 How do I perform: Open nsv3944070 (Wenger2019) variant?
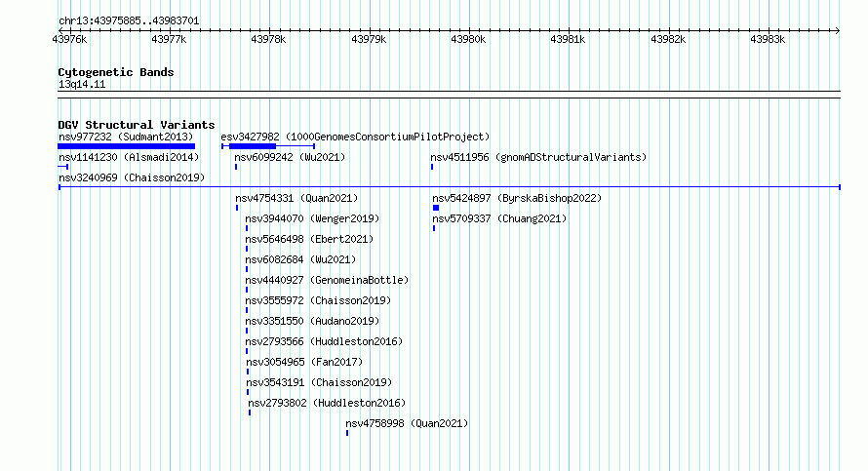click(x=312, y=218)
